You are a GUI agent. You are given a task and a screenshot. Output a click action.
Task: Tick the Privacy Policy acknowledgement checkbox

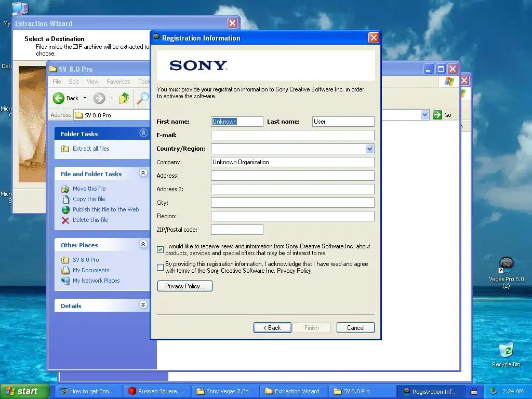161,268
